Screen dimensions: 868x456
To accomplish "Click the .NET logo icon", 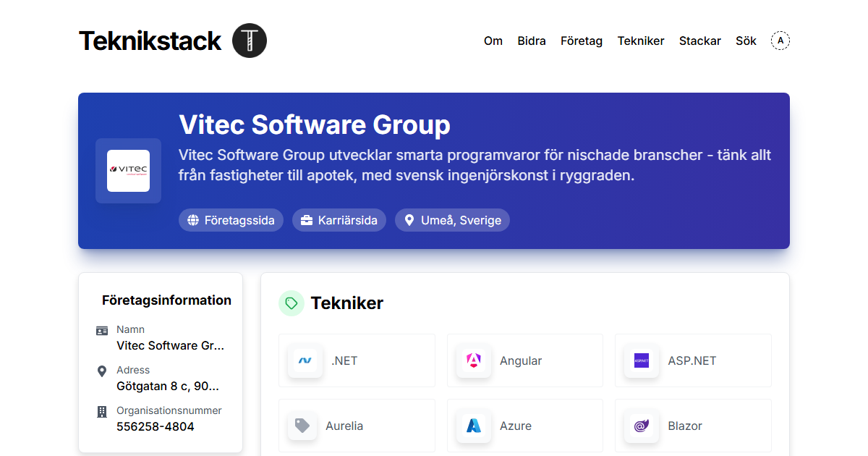I will point(305,360).
